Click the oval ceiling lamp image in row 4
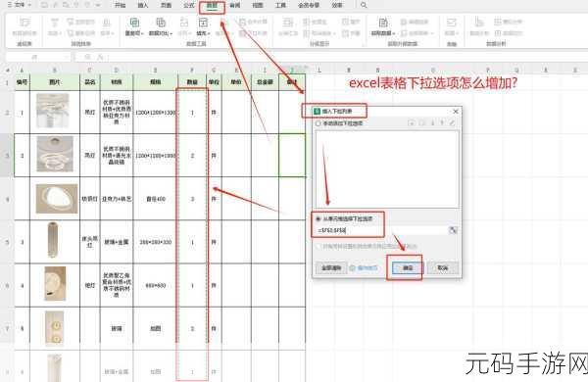 point(57,198)
